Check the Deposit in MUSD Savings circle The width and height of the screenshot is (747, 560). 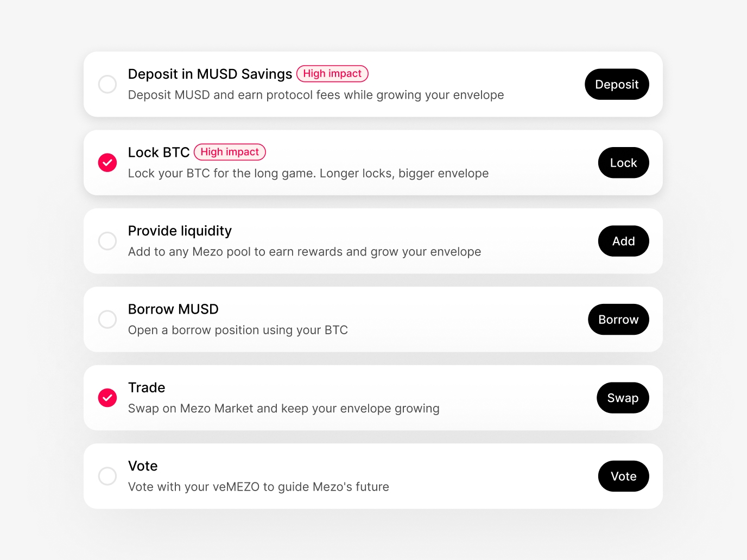point(107,84)
